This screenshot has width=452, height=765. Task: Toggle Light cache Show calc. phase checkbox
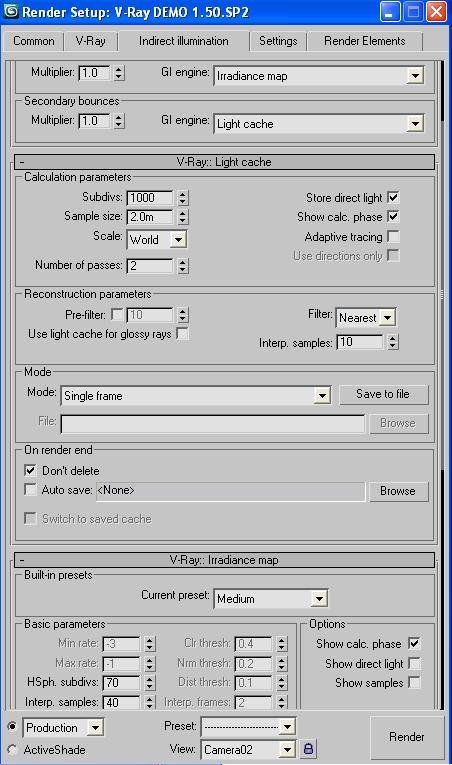coord(392,216)
